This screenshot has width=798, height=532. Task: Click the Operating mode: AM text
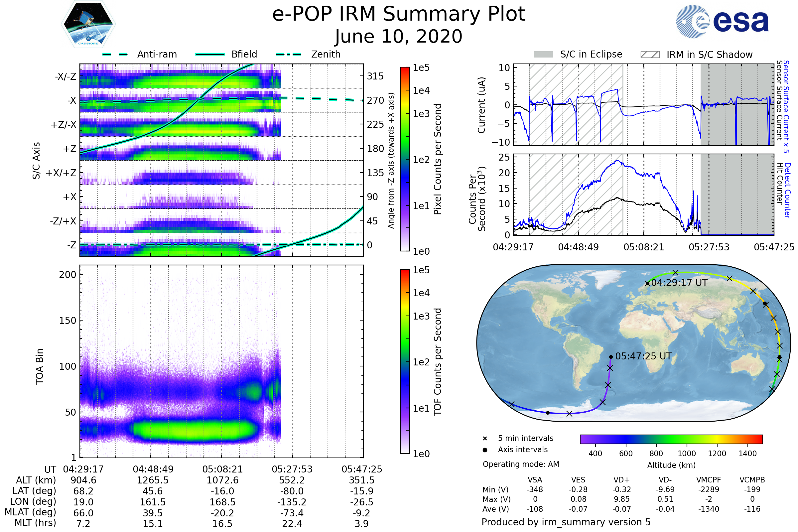click(521, 464)
